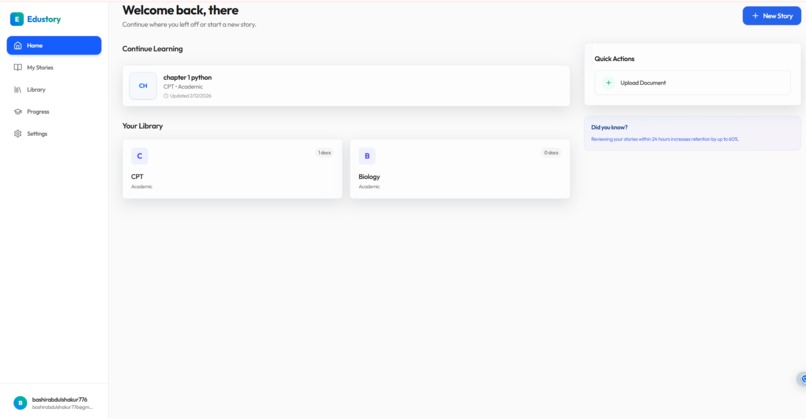Click the floating chat widget icon at right edge
The image size is (806, 419).
[802, 379]
